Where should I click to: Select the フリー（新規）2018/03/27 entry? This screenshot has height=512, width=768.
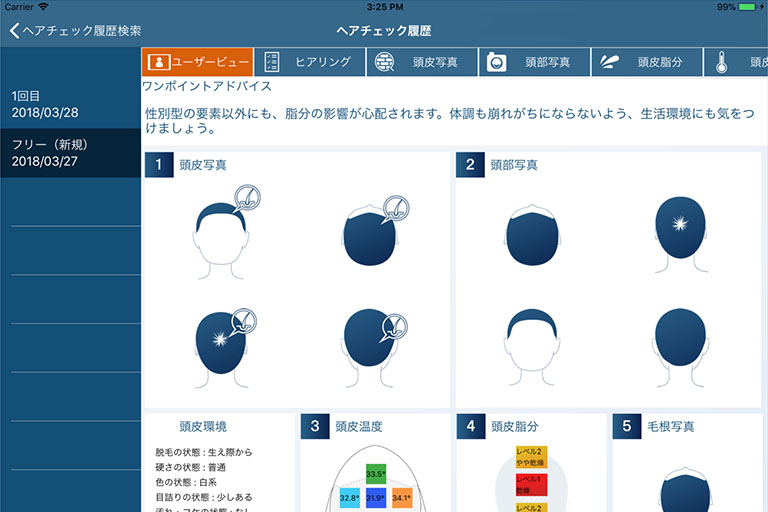71,153
